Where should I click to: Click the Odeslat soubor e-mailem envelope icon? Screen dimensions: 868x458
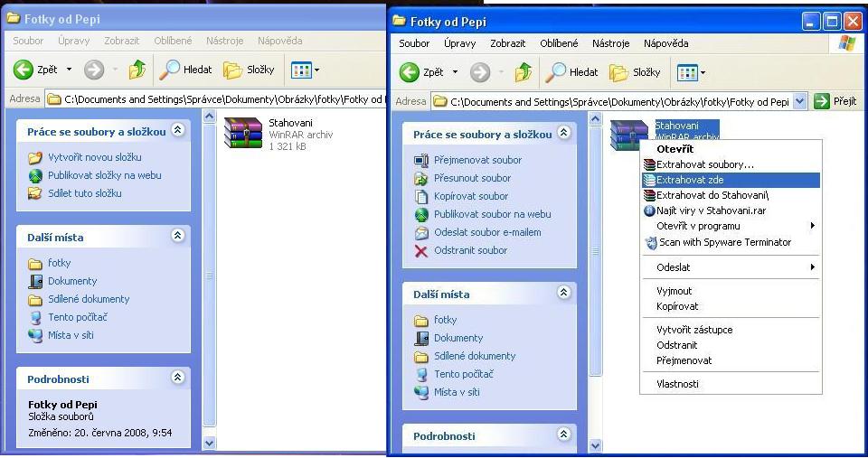[x=420, y=232]
